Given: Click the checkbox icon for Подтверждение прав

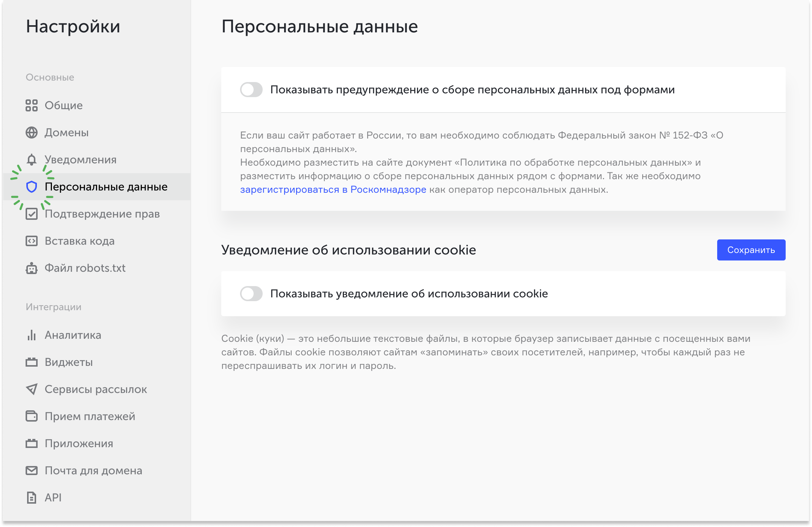Looking at the screenshot, I should 32,214.
